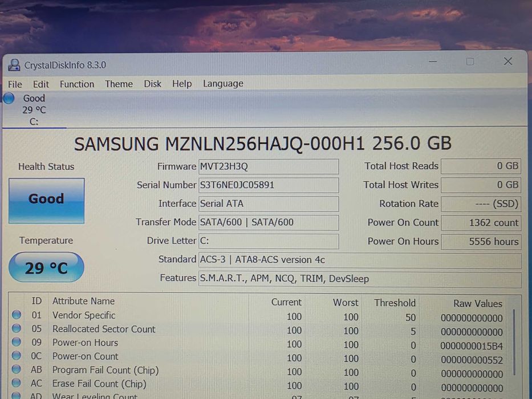This screenshot has width=532, height=399.
Task: Select the Vendor Specific attribute name
Action: 84,315
